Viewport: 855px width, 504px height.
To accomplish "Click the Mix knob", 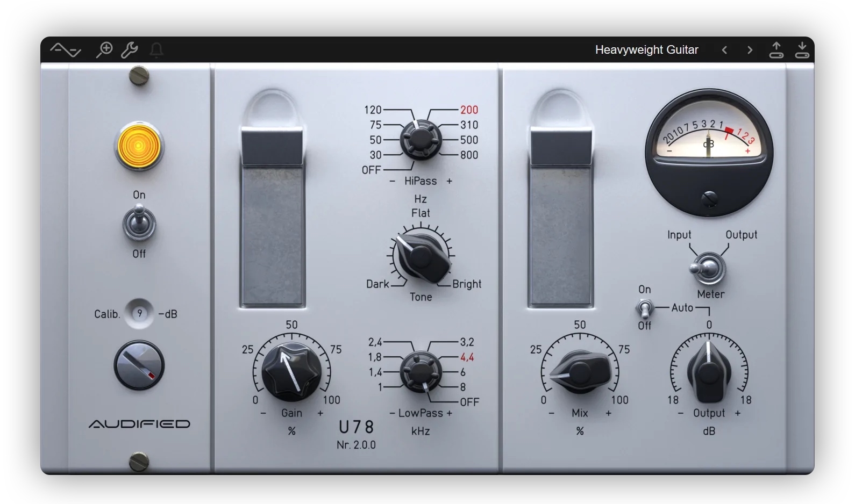I will pos(580,372).
